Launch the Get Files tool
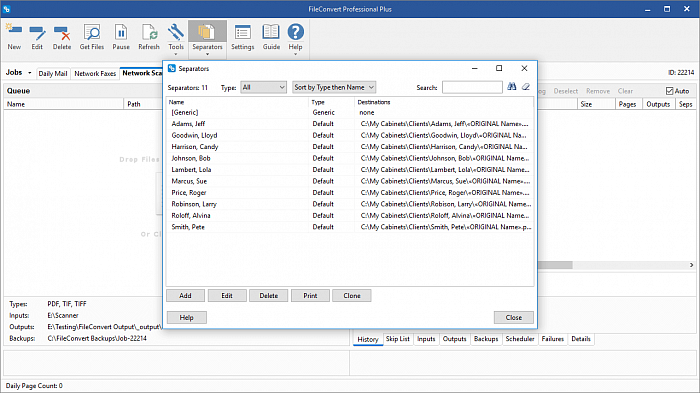Viewport: 700px width, 393px height. tap(92, 37)
